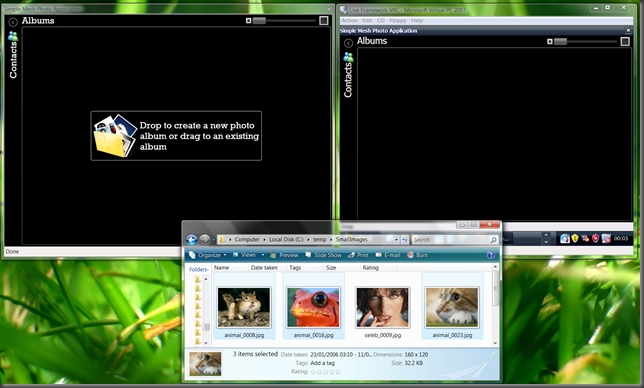Image resolution: width=644 pixels, height=388 pixels.
Task: Open address bar history dropdown arrow
Action: click(396, 239)
